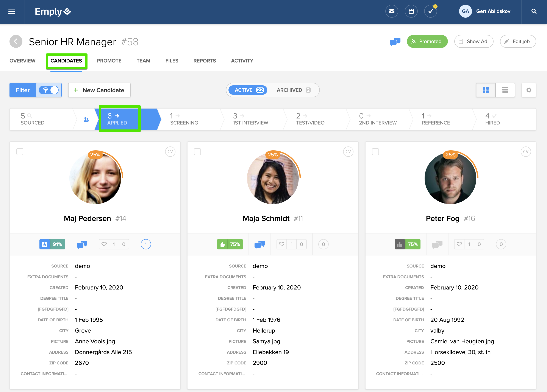Click the New Candidate button
The height and width of the screenshot is (392, 547).
(99, 90)
